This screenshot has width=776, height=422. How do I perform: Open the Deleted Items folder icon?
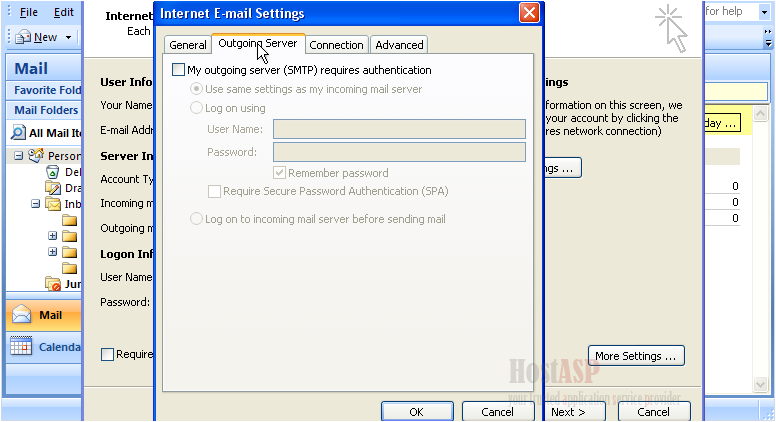coord(52,172)
